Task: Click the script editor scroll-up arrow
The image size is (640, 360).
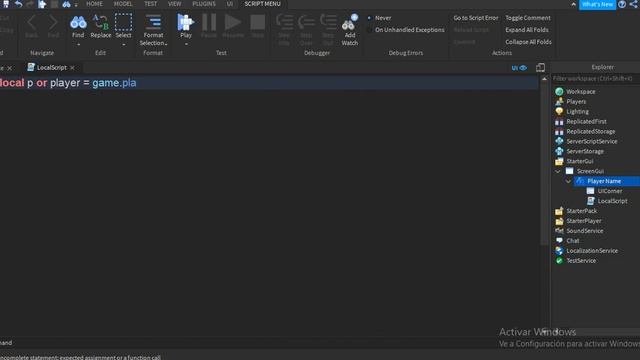Action: coord(544,79)
